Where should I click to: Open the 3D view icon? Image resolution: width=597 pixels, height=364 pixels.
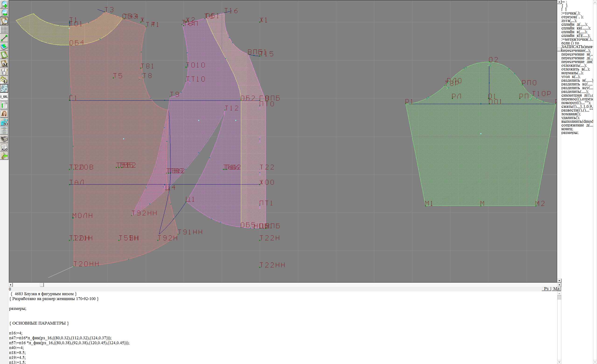(4, 122)
